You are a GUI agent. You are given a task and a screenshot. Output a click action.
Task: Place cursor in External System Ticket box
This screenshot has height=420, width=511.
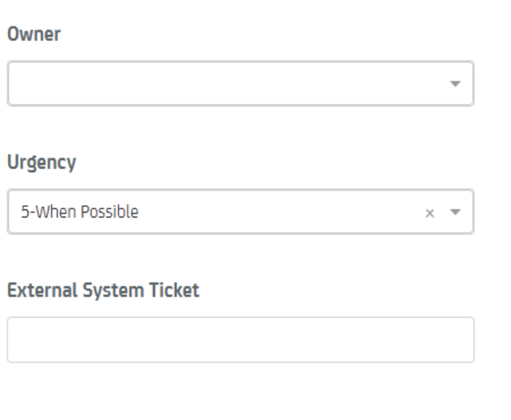(240, 340)
